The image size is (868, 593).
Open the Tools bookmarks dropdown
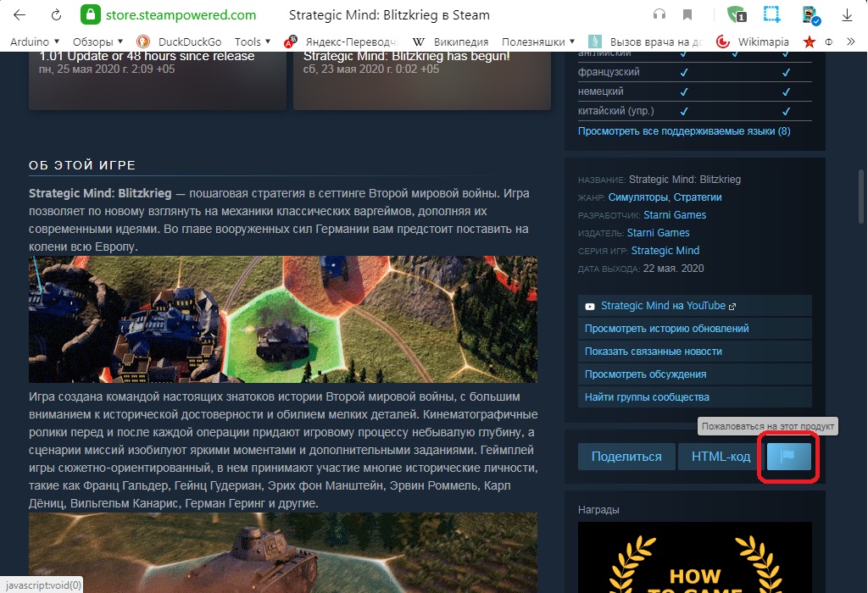[253, 42]
